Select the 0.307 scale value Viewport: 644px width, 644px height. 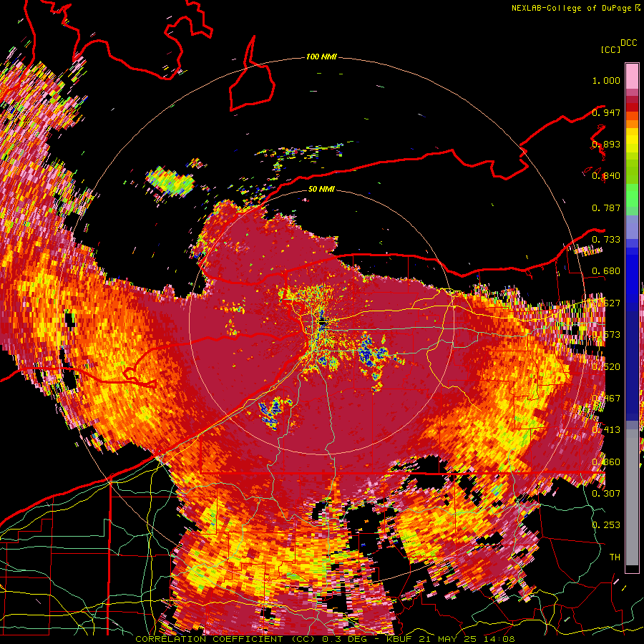coord(606,493)
